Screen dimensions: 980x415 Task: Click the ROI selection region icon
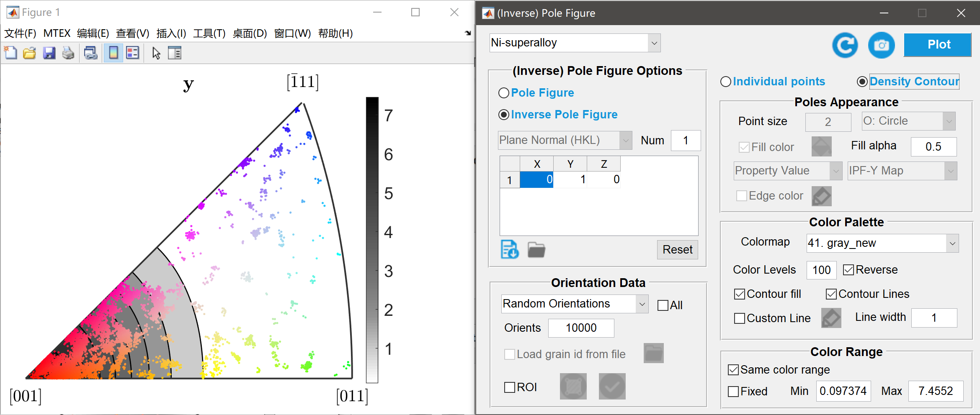coord(573,387)
